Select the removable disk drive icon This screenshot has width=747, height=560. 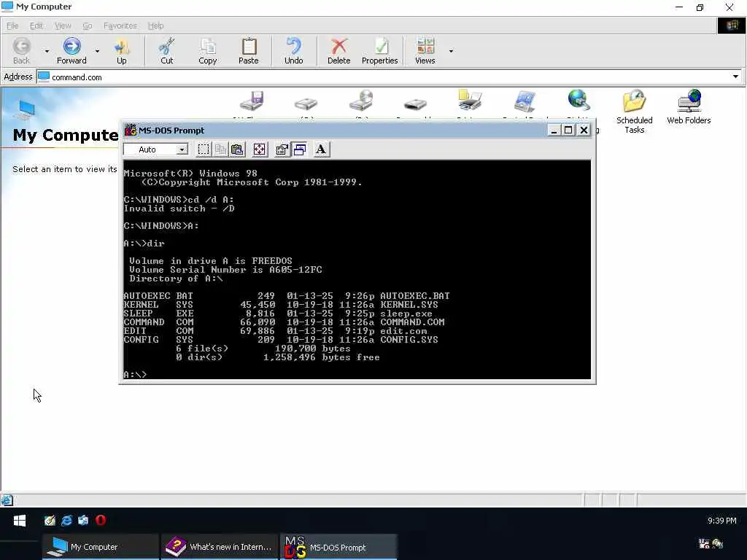point(415,104)
